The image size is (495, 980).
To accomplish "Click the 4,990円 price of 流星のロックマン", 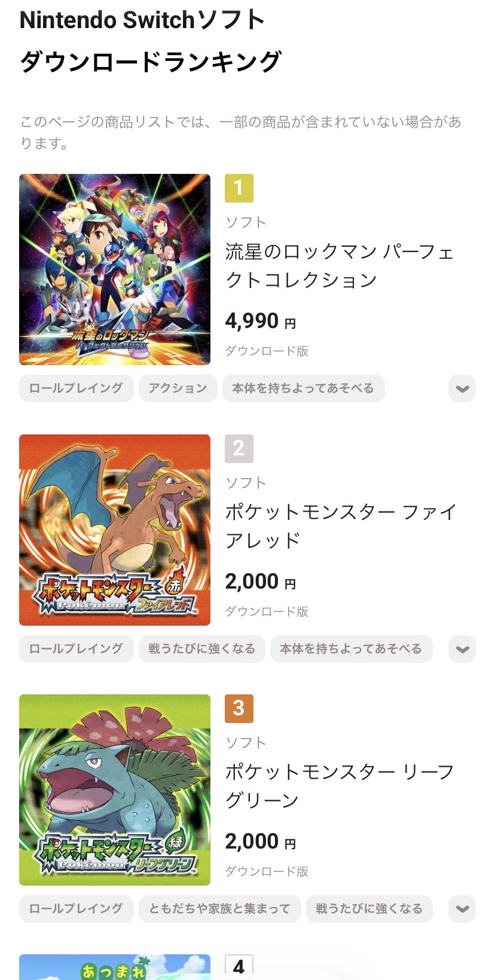I will (260, 321).
